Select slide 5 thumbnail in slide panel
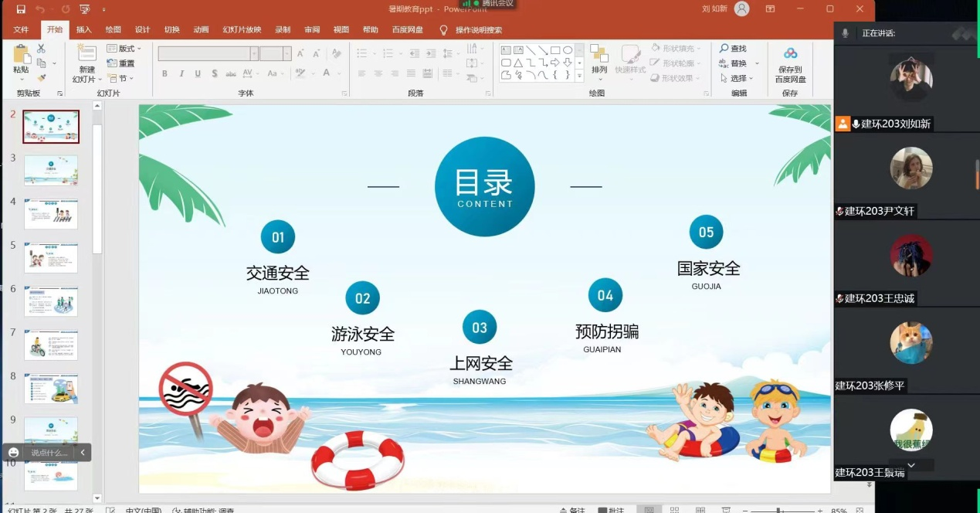Image resolution: width=980 pixels, height=513 pixels. (51, 257)
